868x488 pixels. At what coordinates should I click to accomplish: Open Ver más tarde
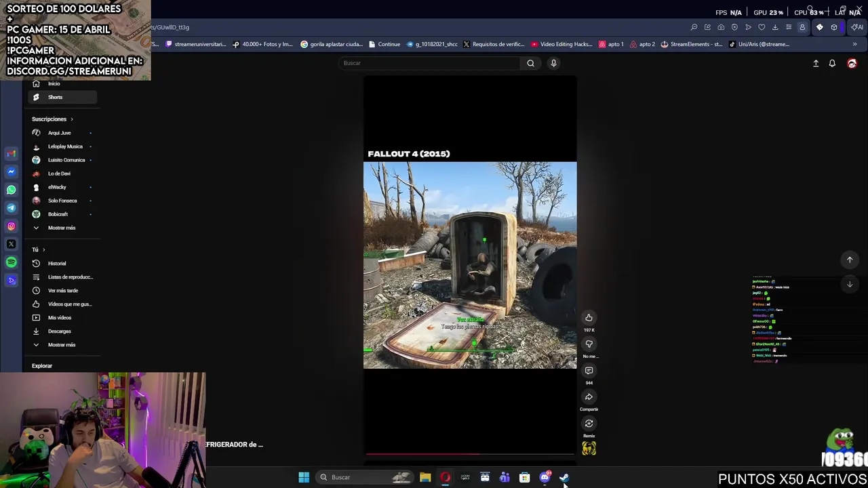tap(62, 290)
